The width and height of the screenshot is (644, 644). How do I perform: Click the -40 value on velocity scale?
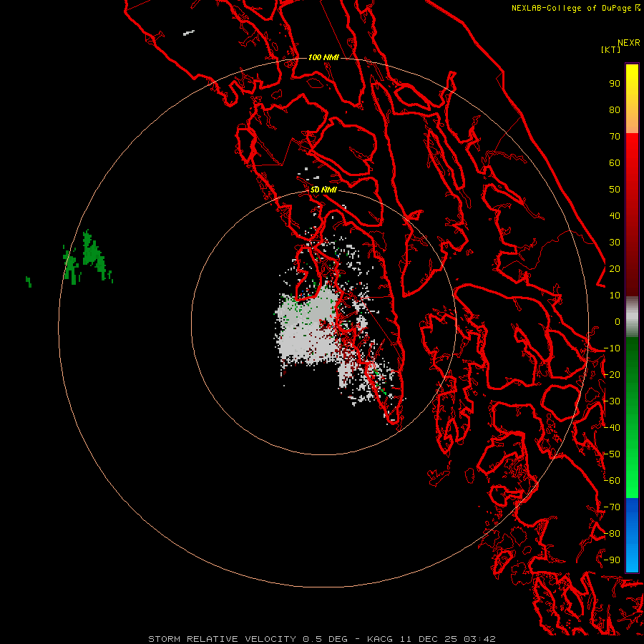612,428
